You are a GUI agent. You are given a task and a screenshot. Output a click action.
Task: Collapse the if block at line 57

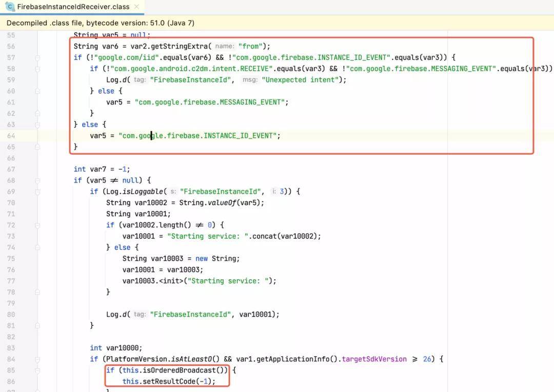click(37, 57)
